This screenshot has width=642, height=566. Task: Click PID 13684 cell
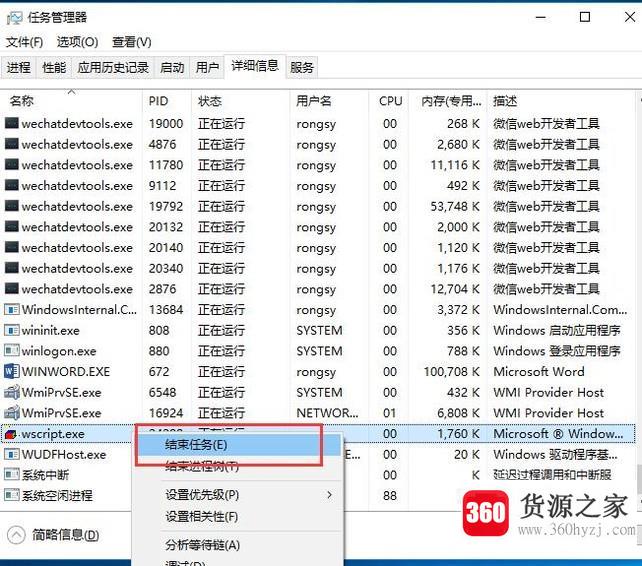166,310
